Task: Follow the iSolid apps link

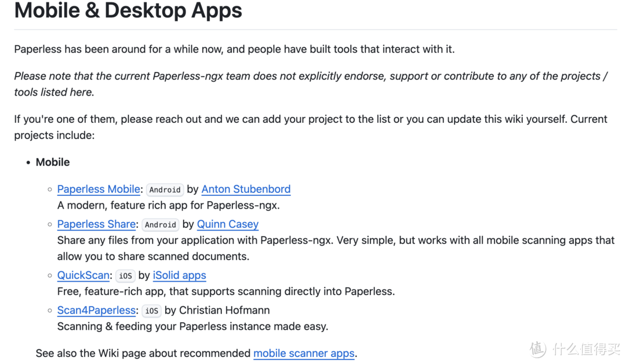Action: [x=179, y=276]
